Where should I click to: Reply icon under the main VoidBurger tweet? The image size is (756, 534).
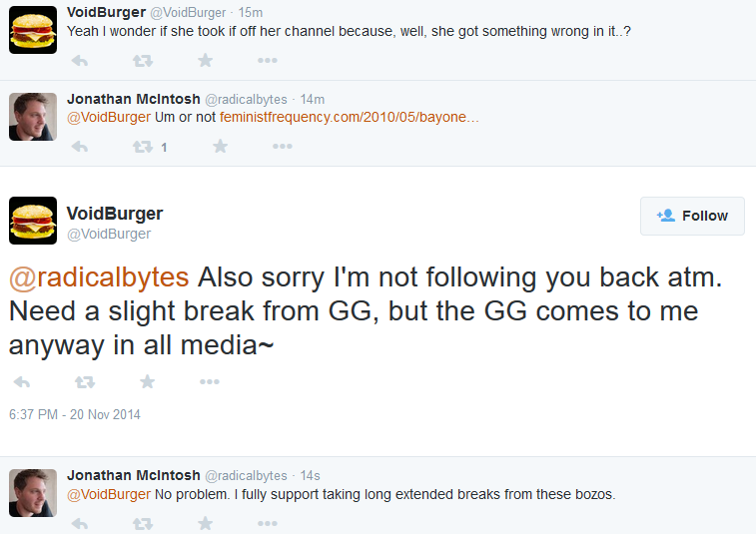pyautogui.click(x=22, y=382)
